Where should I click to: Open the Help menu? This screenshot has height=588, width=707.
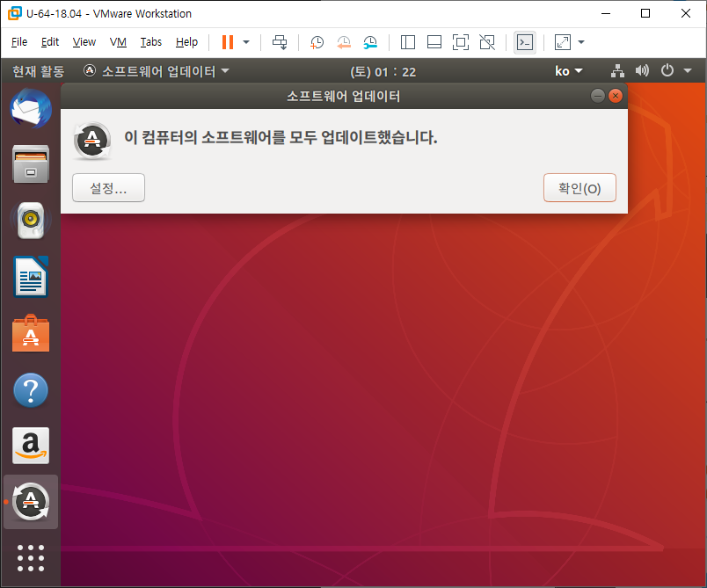coord(186,42)
